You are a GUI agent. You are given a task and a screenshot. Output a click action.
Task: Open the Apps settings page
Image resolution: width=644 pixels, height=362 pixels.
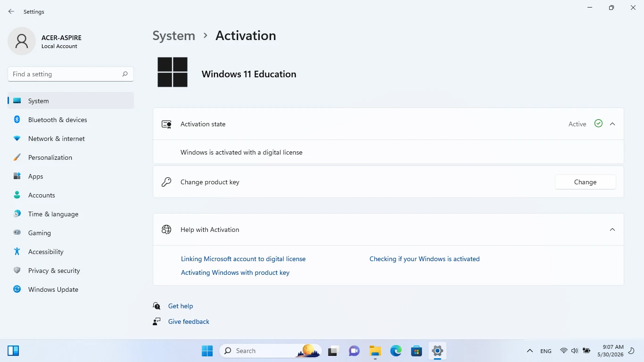[x=71, y=176]
